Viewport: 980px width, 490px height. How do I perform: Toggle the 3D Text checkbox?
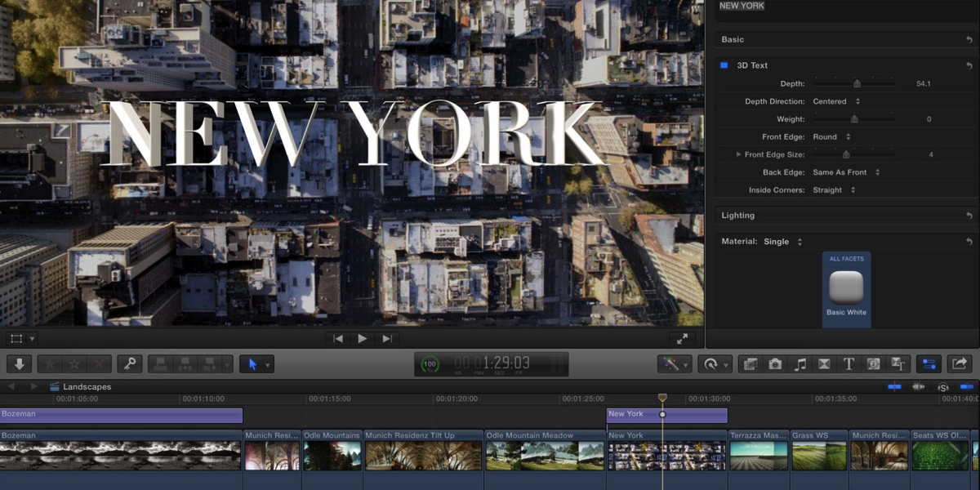724,65
